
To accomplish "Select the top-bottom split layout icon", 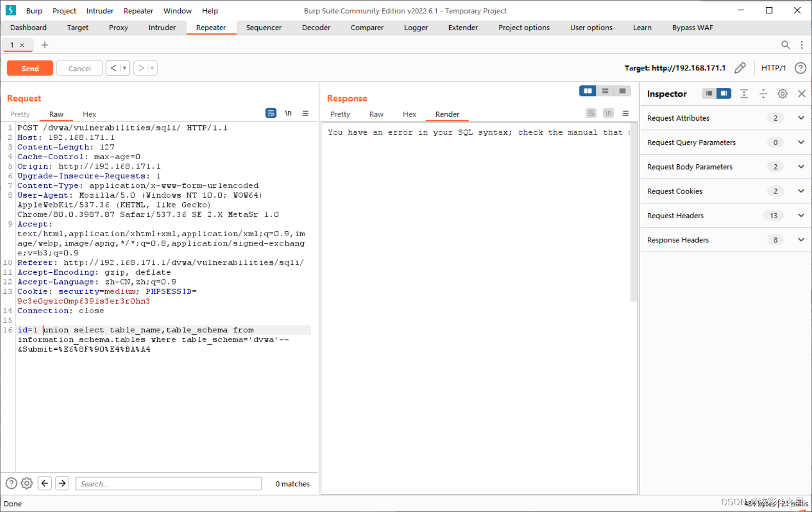I will click(x=605, y=91).
